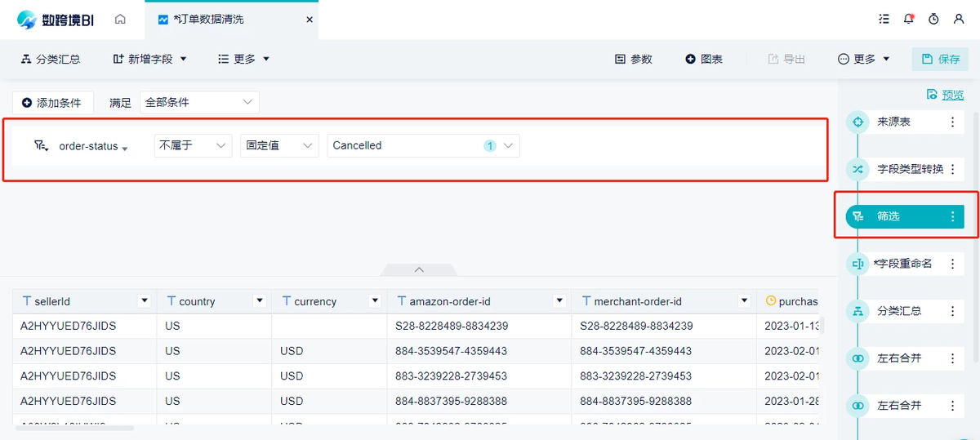
Task: Save with the 保存 button
Action: [940, 59]
